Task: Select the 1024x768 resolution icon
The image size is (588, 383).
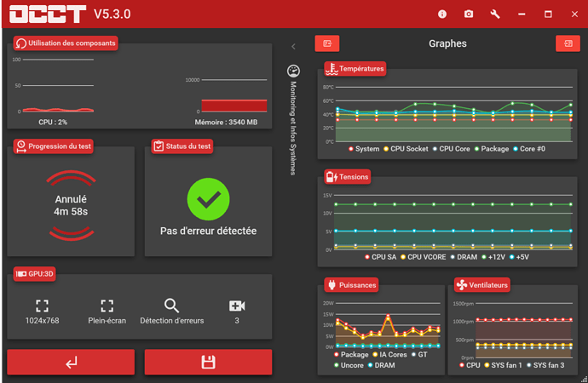Action: click(x=42, y=306)
